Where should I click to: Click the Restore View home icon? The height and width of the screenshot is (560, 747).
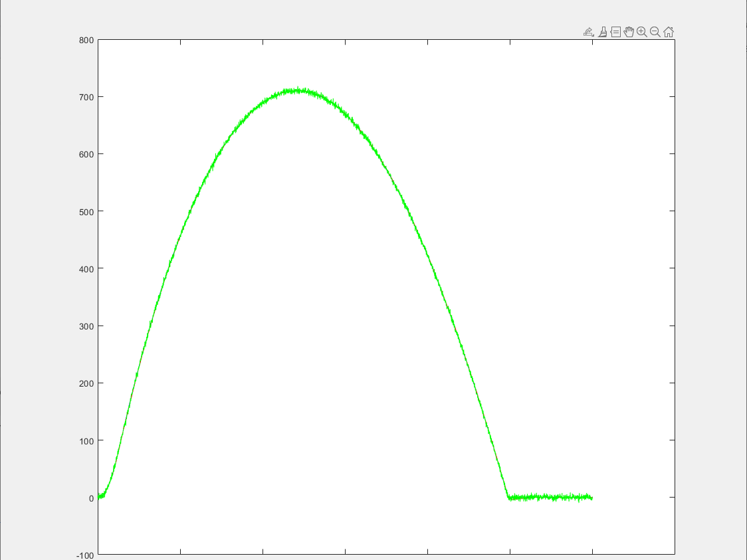click(x=669, y=32)
